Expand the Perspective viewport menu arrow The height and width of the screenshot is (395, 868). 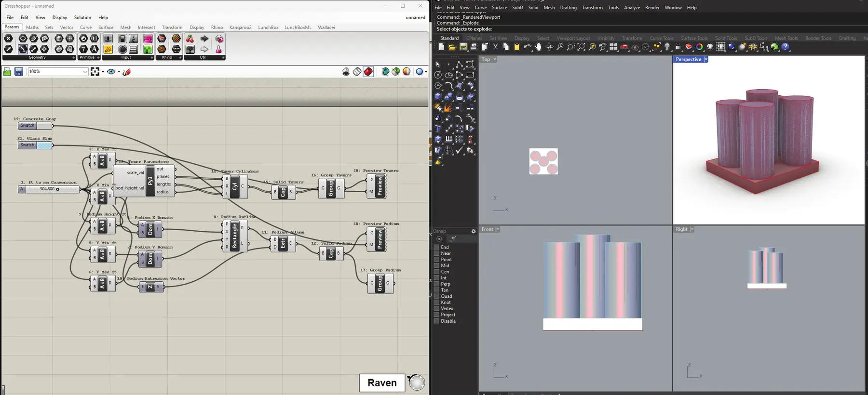(x=706, y=59)
